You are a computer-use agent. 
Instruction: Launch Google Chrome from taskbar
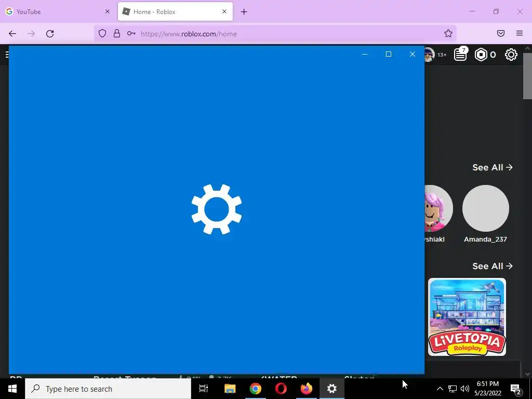click(x=256, y=389)
